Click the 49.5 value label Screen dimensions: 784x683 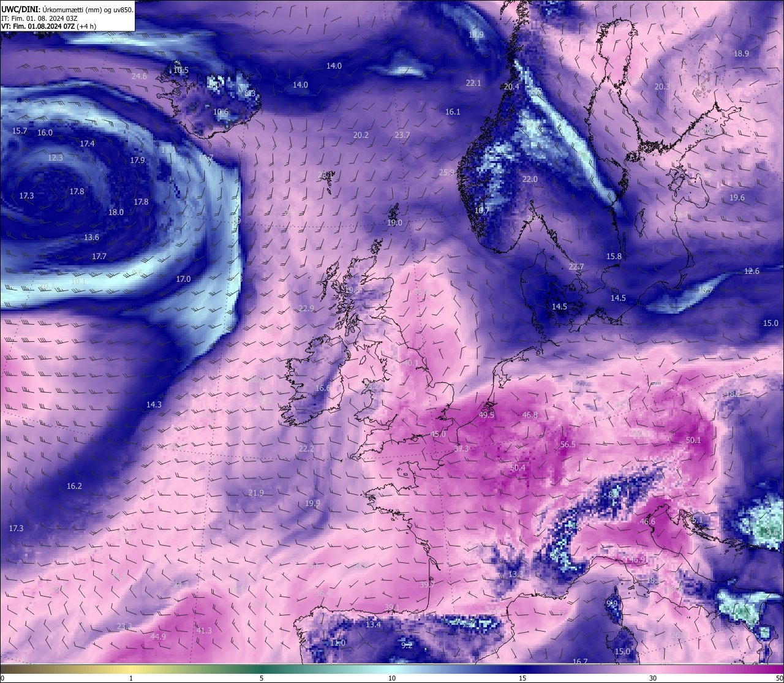point(486,415)
